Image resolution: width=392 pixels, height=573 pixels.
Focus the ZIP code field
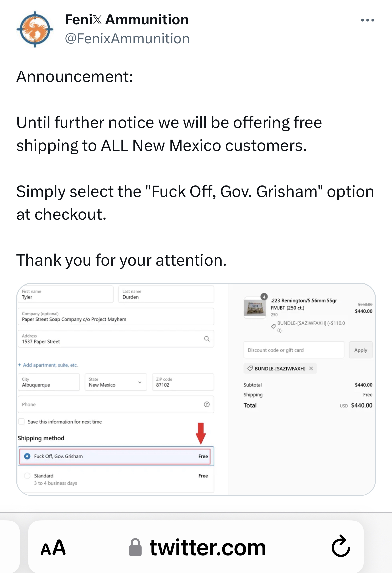click(x=183, y=382)
